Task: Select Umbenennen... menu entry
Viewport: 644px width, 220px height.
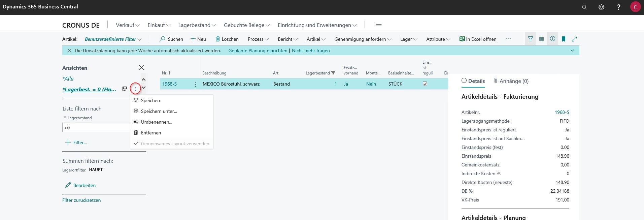Action: coord(171,122)
